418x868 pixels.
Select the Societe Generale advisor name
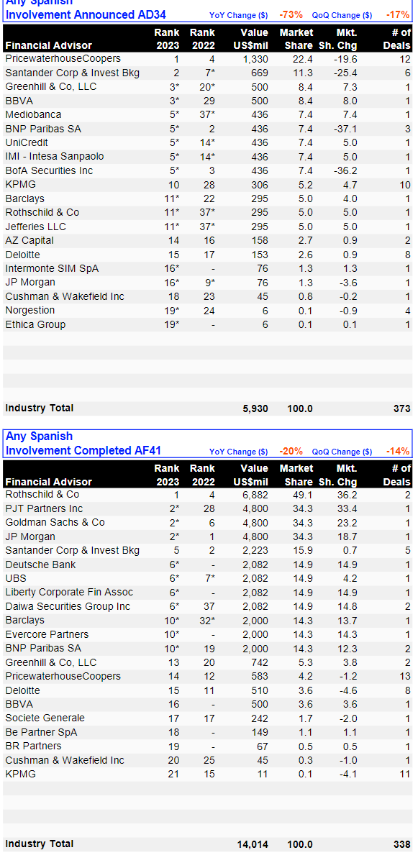[45, 718]
